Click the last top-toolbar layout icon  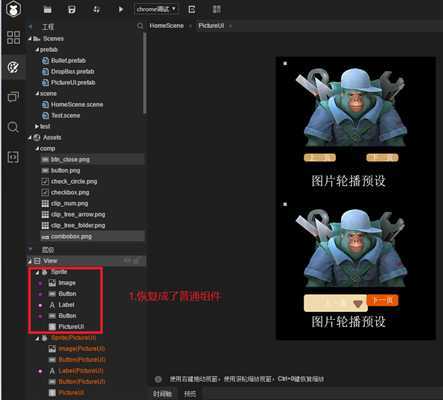(x=216, y=9)
